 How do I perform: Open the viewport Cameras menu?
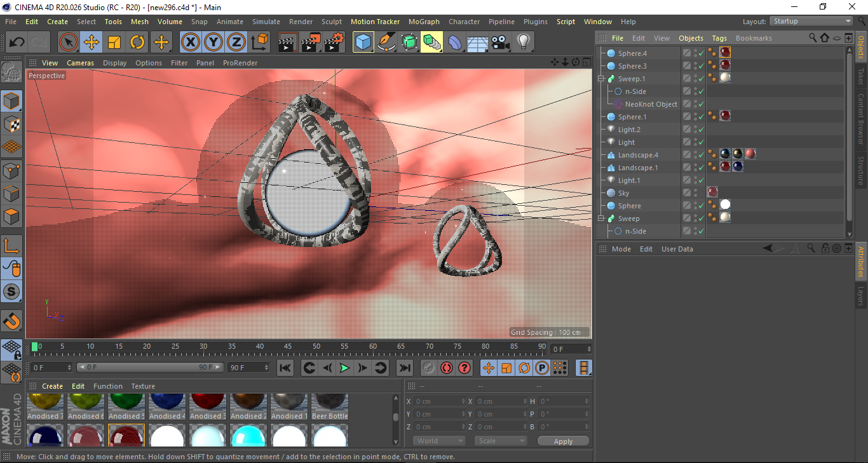(80, 63)
